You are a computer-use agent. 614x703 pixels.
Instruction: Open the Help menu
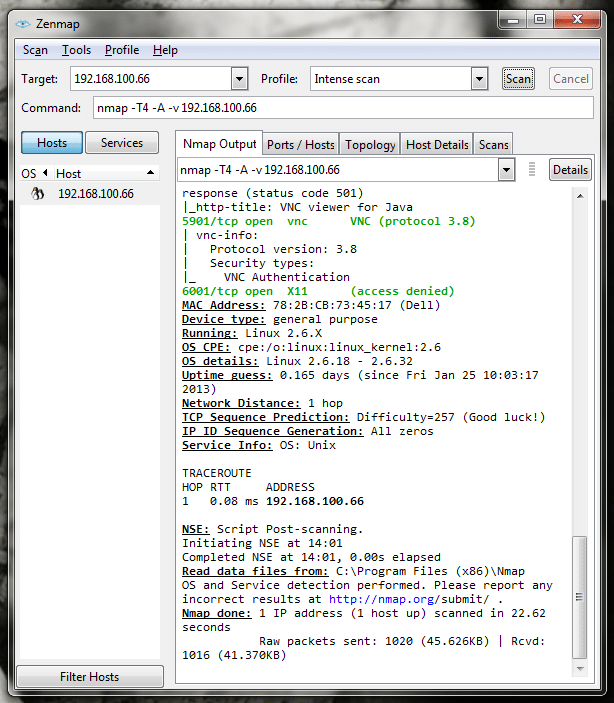tap(165, 50)
